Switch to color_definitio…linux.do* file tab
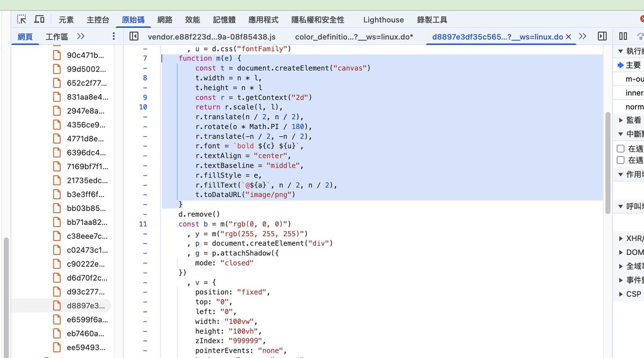The width and height of the screenshot is (644, 358). [354, 36]
